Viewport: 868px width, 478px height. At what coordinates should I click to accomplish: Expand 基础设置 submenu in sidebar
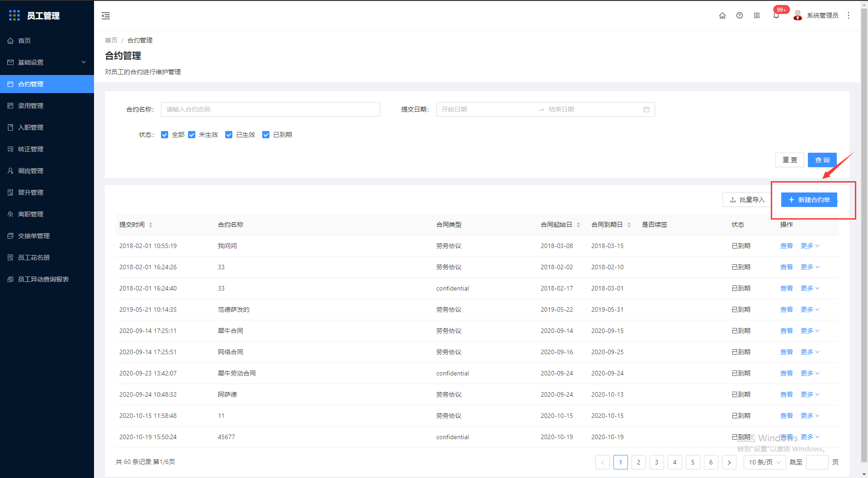(x=47, y=62)
